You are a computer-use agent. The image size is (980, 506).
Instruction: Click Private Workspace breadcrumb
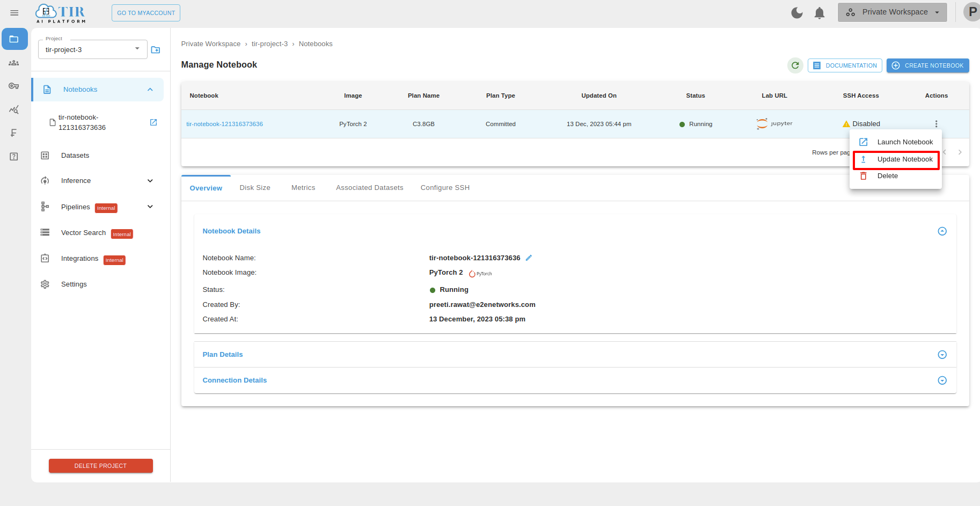tap(211, 44)
